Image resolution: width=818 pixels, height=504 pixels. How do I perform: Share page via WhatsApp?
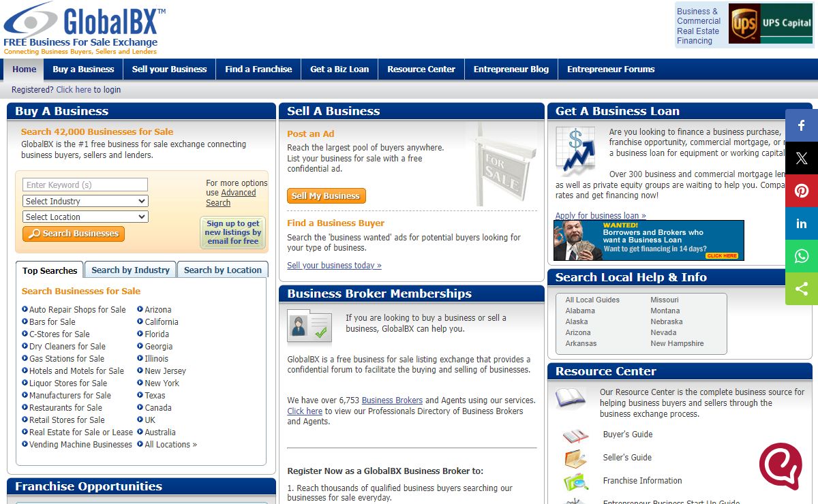[802, 256]
